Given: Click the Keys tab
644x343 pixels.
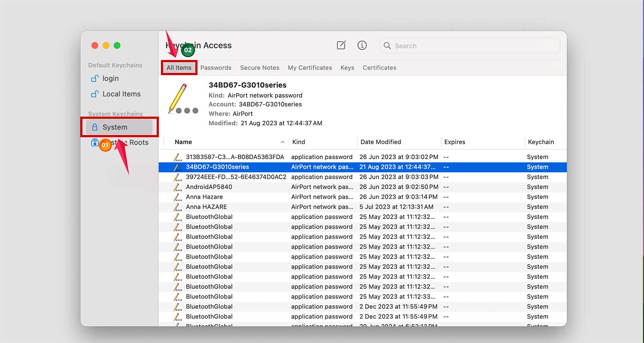Looking at the screenshot, I should click(347, 67).
